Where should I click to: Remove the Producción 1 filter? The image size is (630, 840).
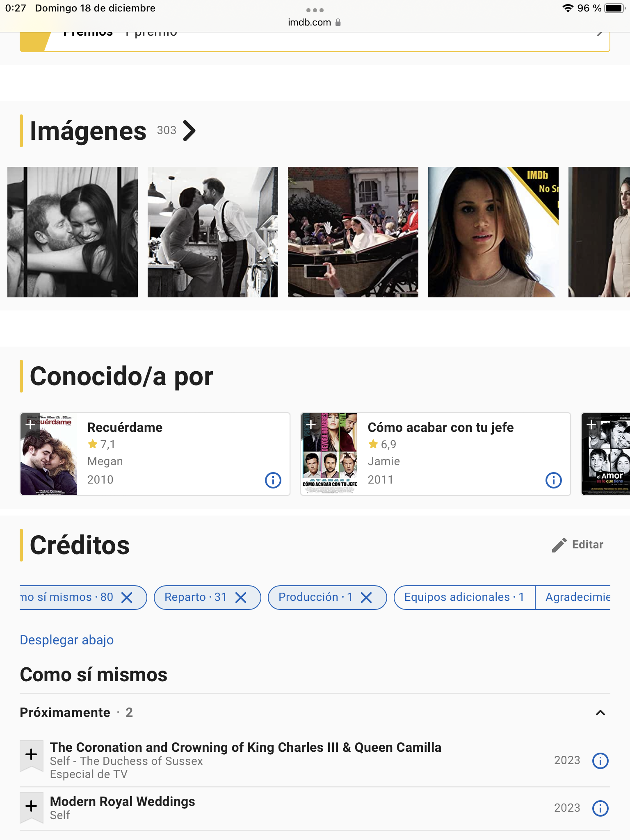point(366,598)
